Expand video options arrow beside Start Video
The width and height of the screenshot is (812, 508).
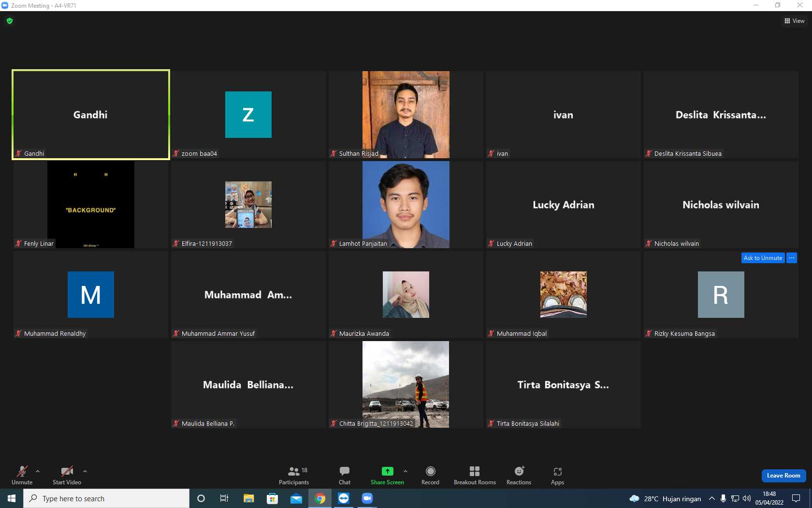tap(85, 471)
